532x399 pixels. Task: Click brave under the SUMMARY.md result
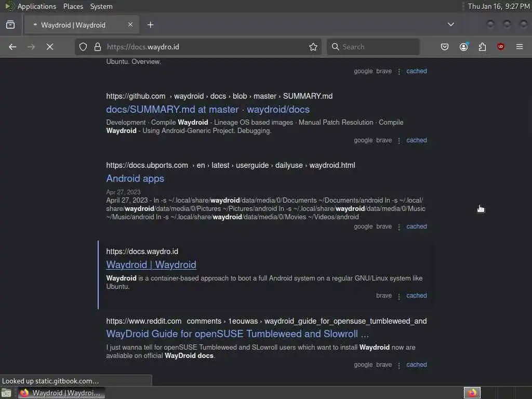pos(384,140)
